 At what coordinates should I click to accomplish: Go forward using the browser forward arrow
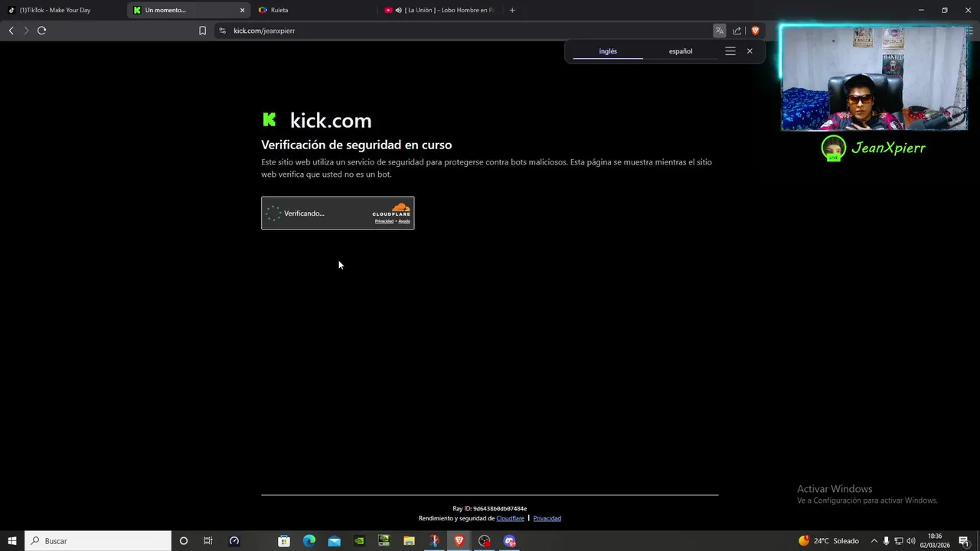26,31
